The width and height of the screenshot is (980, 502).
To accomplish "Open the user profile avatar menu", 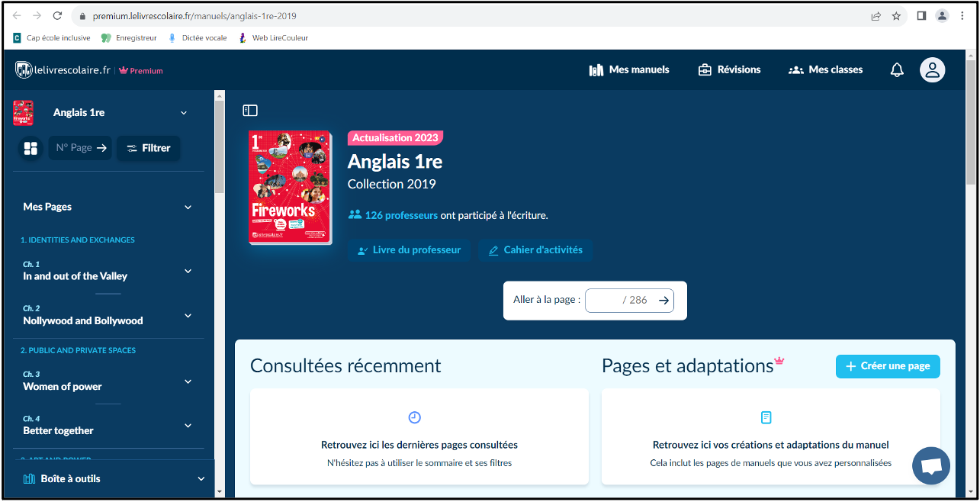I will (932, 70).
